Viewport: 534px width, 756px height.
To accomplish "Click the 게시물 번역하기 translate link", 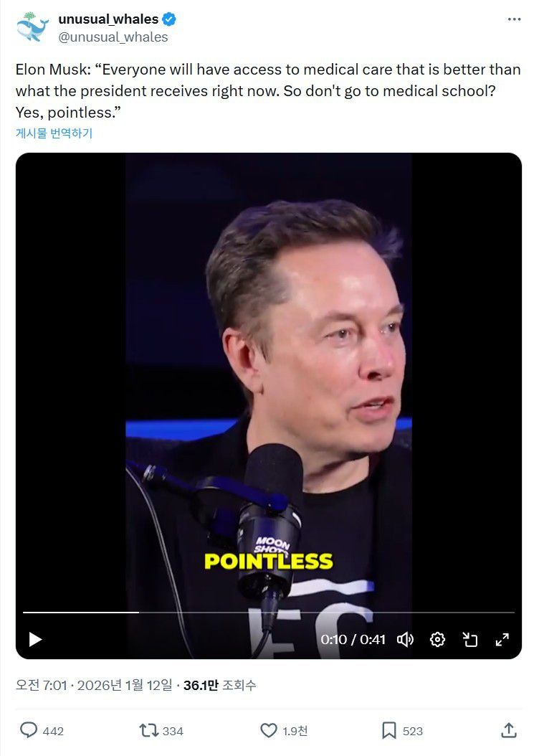I will [x=54, y=133].
